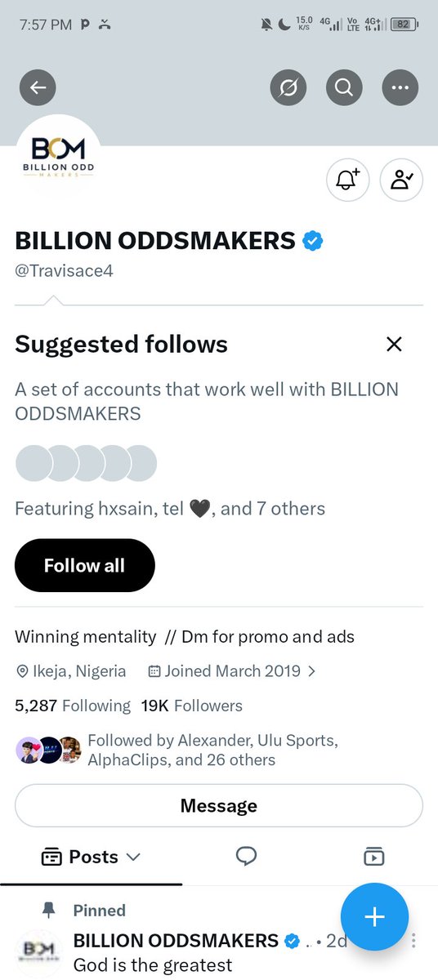Toggle the following person-check button
Image resolution: width=438 pixels, height=980 pixels.
coord(402,180)
